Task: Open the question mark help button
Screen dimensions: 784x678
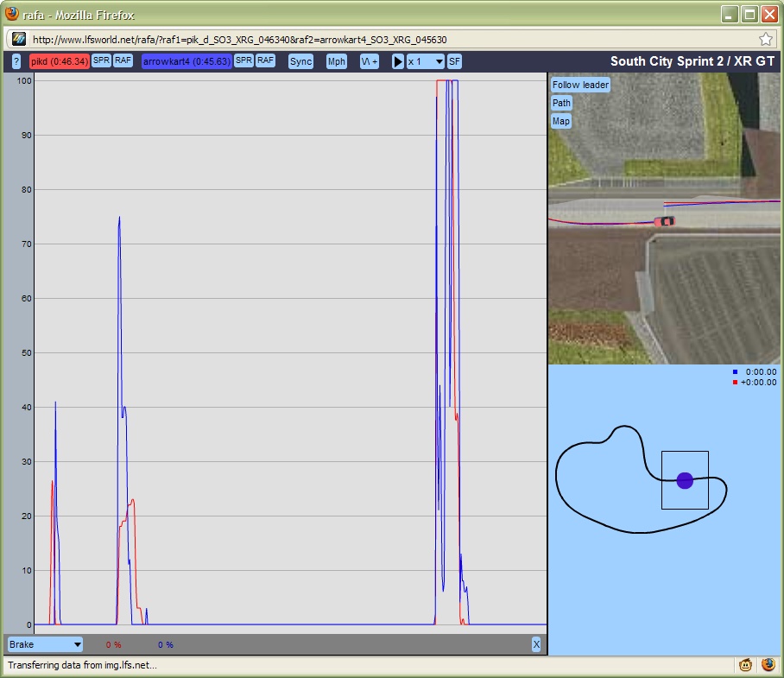Action: coord(16,61)
